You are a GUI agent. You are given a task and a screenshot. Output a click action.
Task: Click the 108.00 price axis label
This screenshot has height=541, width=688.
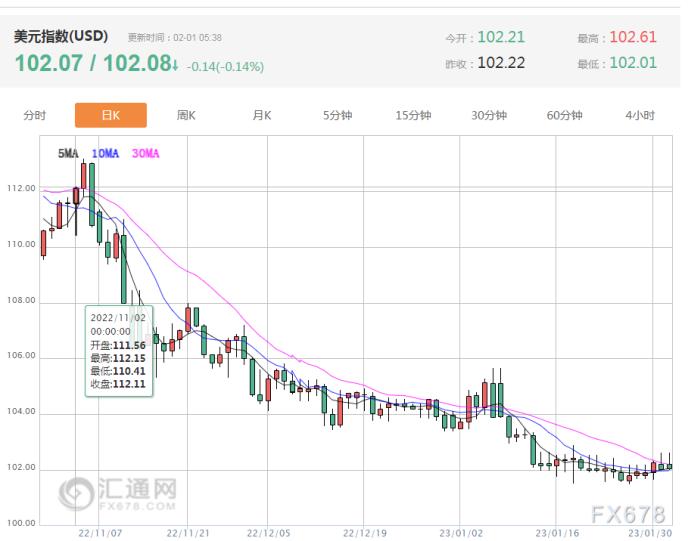tap(21, 301)
